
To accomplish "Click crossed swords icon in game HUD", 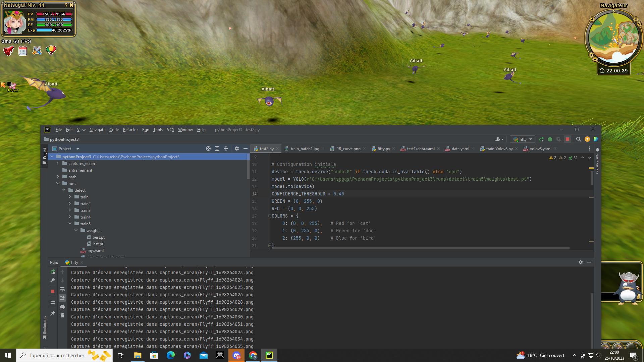I will [x=37, y=51].
